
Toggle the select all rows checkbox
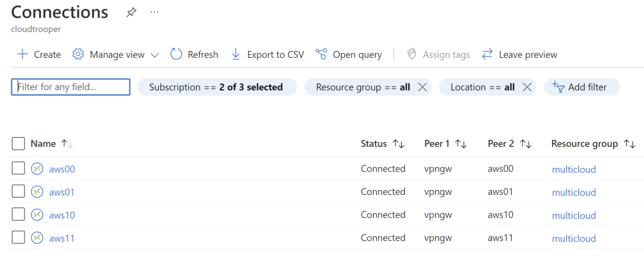tap(18, 144)
